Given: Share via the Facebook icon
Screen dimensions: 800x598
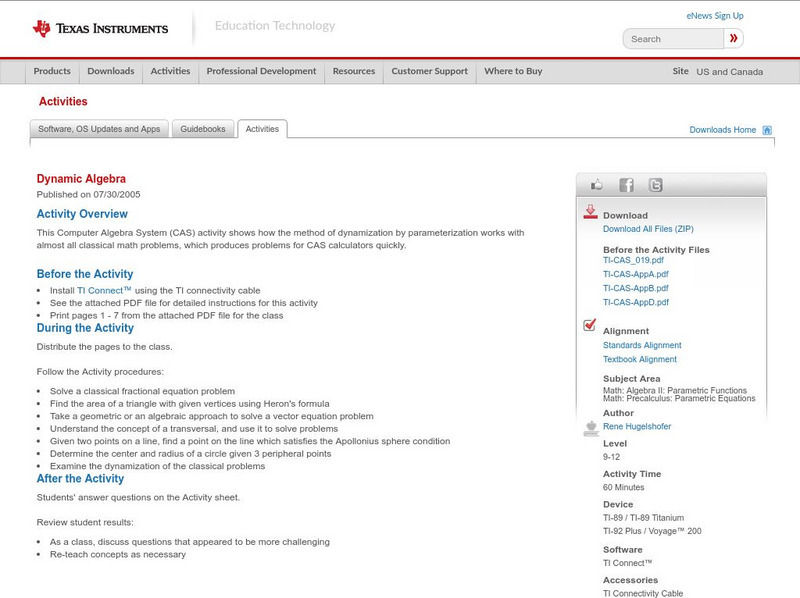Looking at the screenshot, I should 626,185.
